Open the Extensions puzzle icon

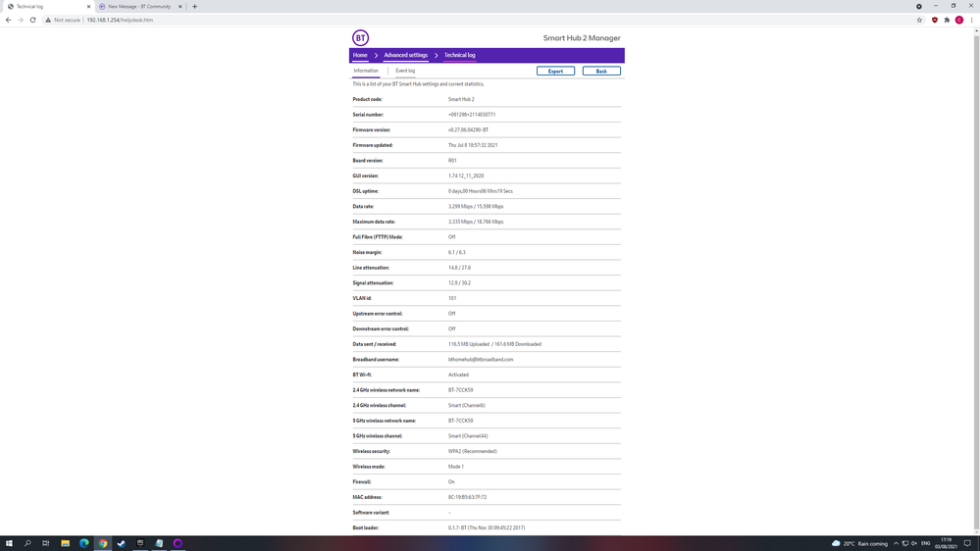(947, 20)
